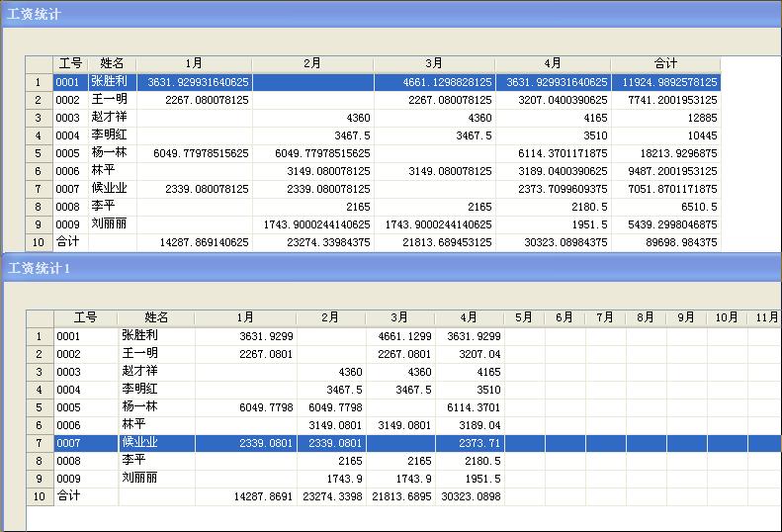Click the cell 18213.9296875 in the top table

[x=665, y=153]
